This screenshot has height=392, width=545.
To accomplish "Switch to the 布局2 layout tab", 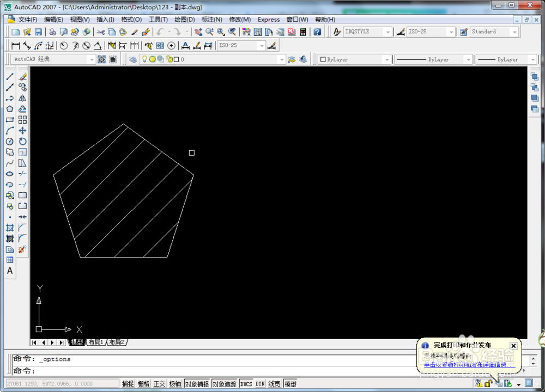I will tap(117, 342).
